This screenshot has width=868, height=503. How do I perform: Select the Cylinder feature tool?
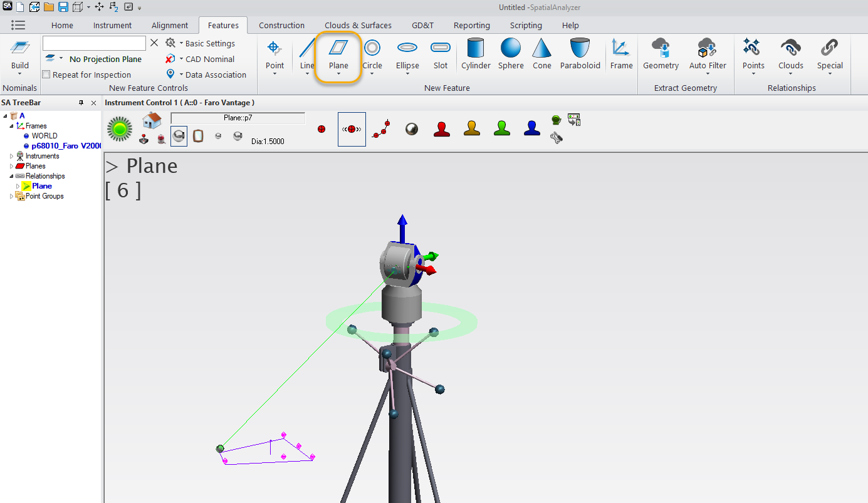pyautogui.click(x=476, y=54)
